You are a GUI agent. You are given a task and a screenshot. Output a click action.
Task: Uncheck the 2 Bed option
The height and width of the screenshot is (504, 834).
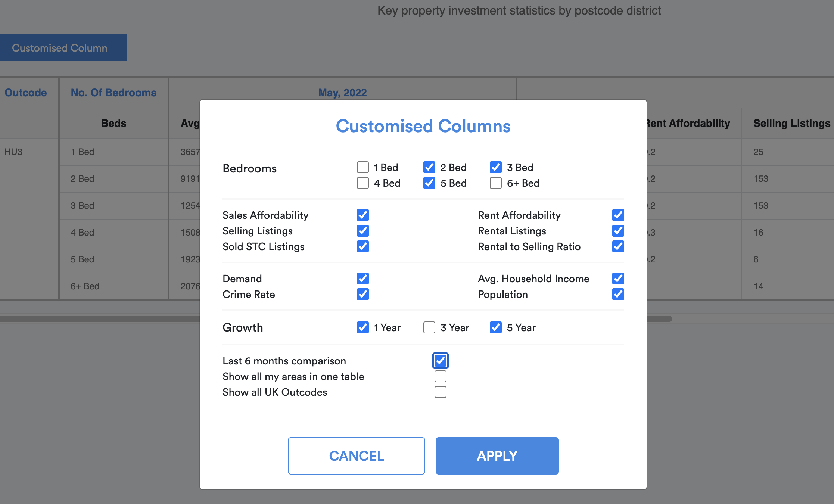click(429, 167)
